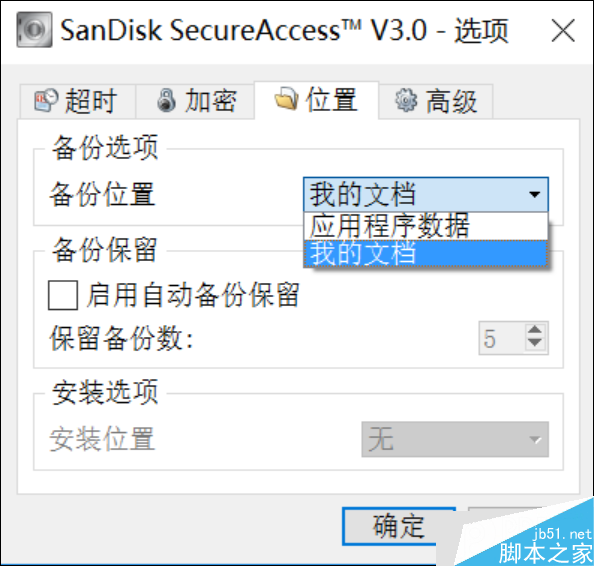Click the clock icon on 超时 tab
This screenshot has width=594, height=566.
click(x=46, y=100)
